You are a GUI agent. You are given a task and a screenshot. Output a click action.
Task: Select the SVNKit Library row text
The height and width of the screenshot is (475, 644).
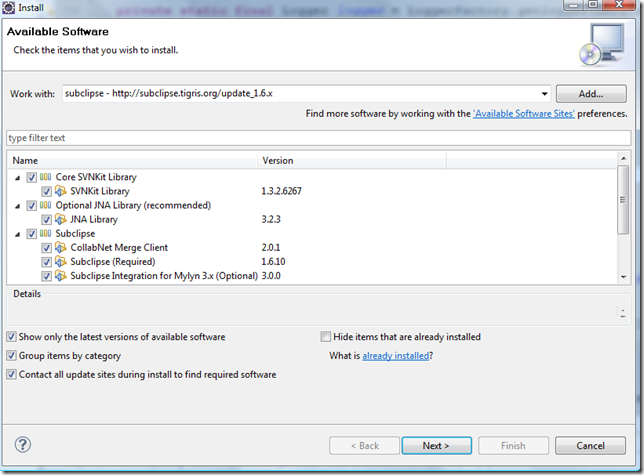coord(100,191)
